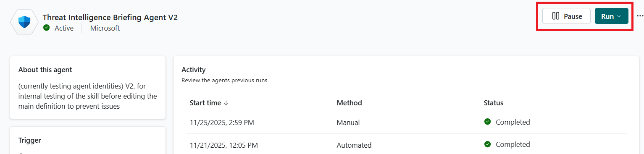Select the Manual method cell
This screenshot has width=644, height=154.
348,123
